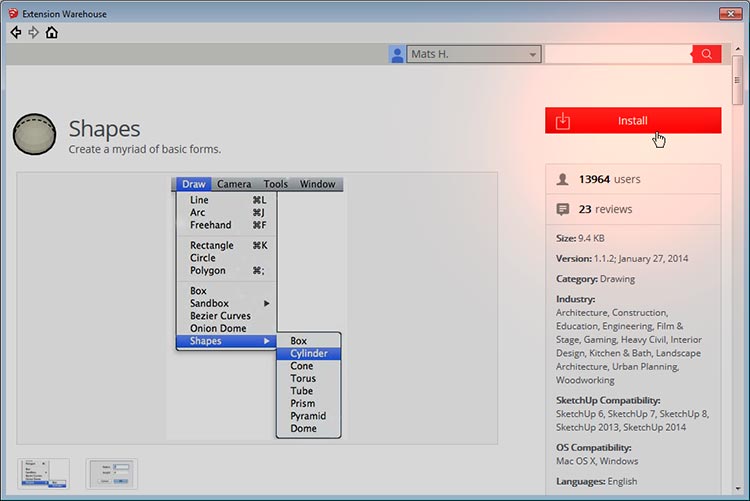Click the Extension Warehouse SketchUp logo icon
The width and height of the screenshot is (750, 501).
pos(13,13)
